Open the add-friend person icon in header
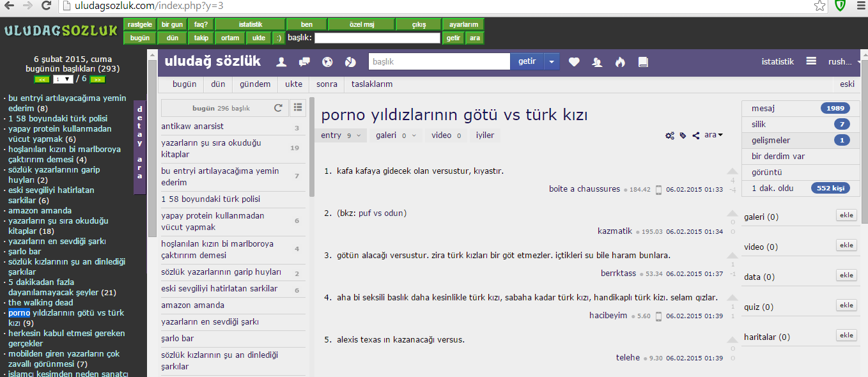This screenshot has width=868, height=377. (x=597, y=62)
